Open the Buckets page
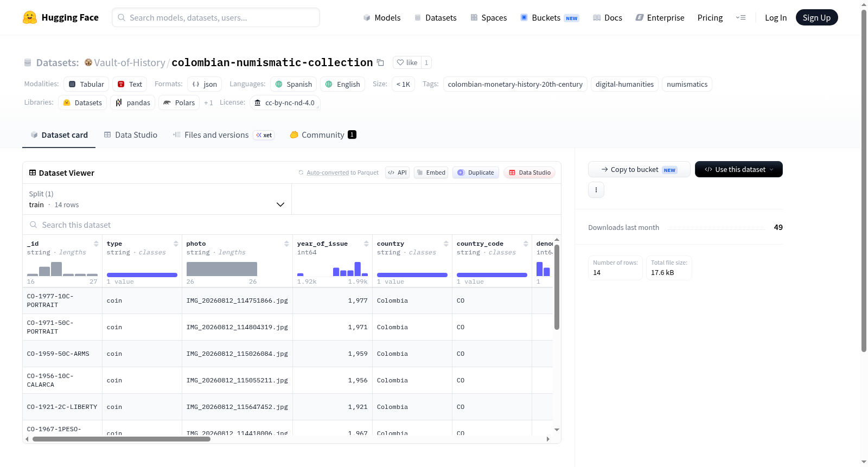Image resolution: width=868 pixels, height=467 pixels. pyautogui.click(x=550, y=17)
